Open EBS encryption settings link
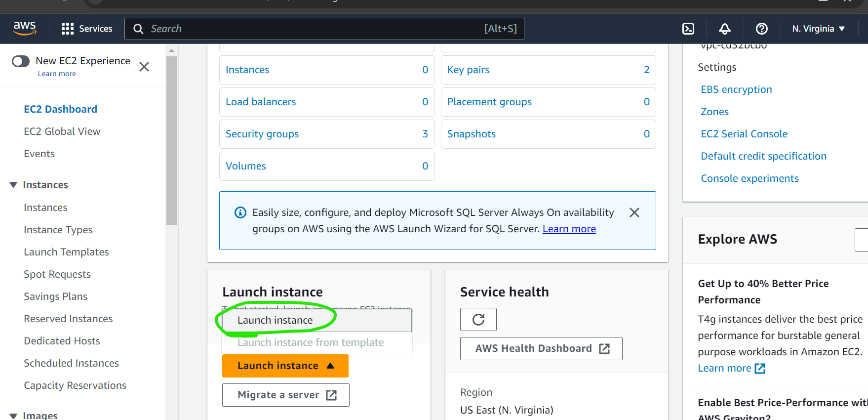Screen dimensions: 868x420 736,89
